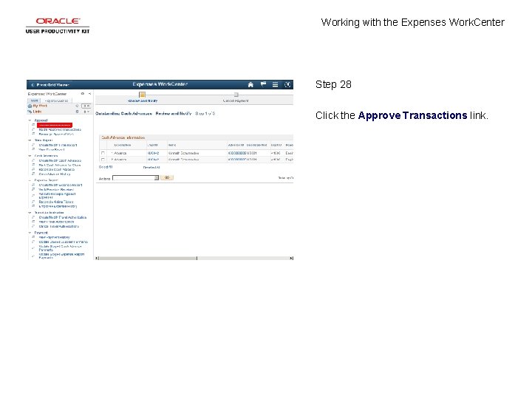Image resolution: width=532 pixels, height=399 pixels.
Task: Click the Name column header
Action: tap(172, 145)
